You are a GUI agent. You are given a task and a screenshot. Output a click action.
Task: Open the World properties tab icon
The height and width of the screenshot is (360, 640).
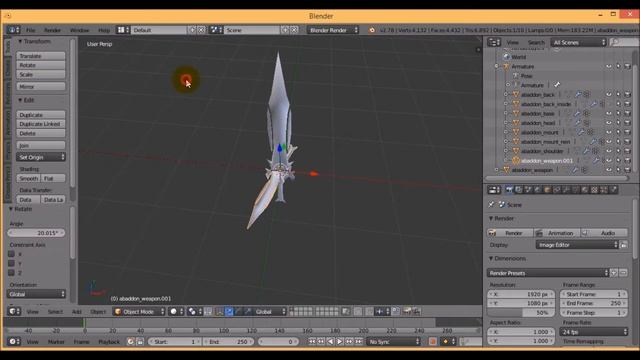[x=538, y=190]
